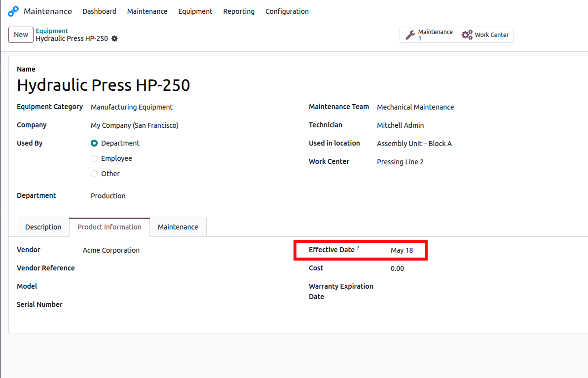
Task: Open the Configuration menu
Action: pyautogui.click(x=287, y=11)
